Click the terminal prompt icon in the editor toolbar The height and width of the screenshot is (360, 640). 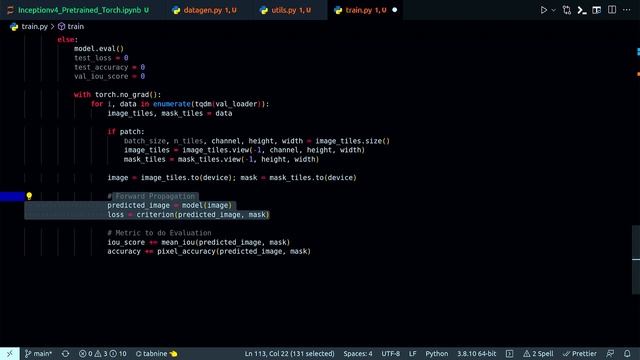tap(582, 10)
